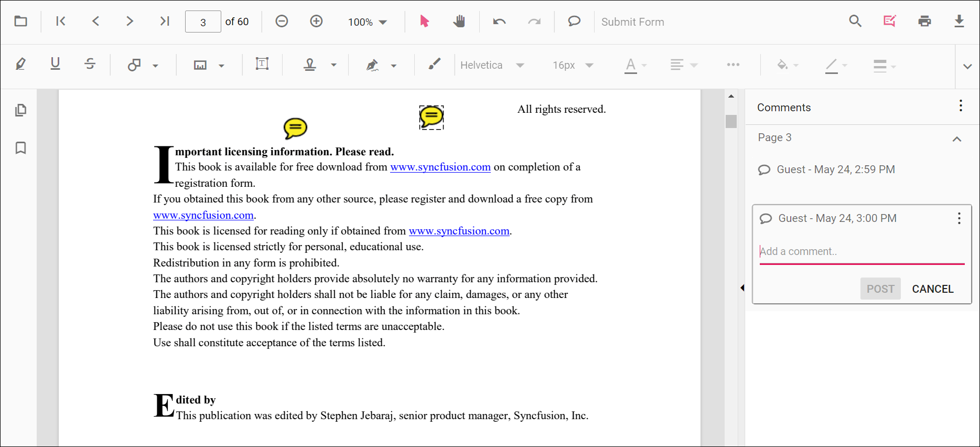Go to the last page
This screenshot has height=447, width=980.
pyautogui.click(x=164, y=22)
